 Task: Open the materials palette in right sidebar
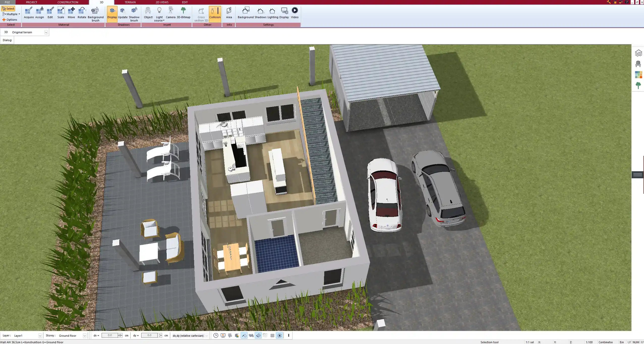coord(638,75)
